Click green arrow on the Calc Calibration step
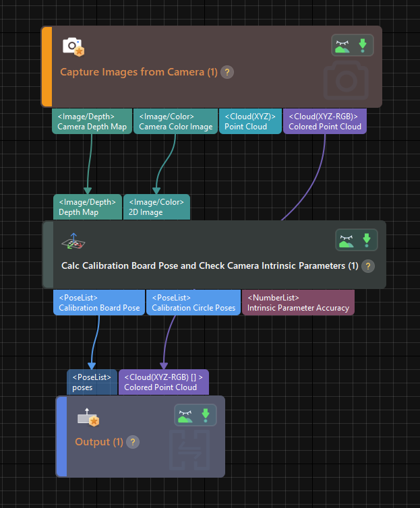Image resolution: width=420 pixels, height=508 pixels. 366,240
